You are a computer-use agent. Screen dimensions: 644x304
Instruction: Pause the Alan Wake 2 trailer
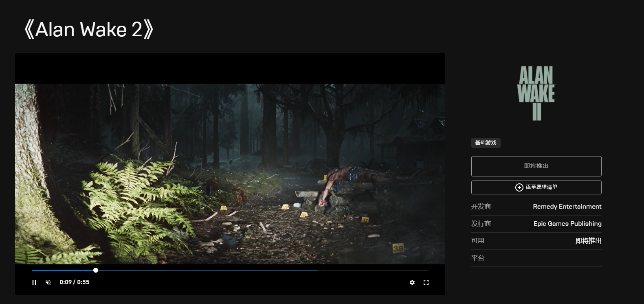click(x=34, y=282)
